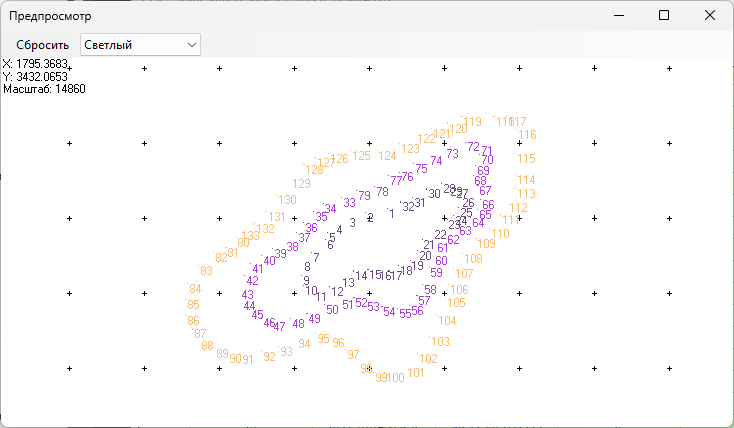Select the gray point labeled 94
This screenshot has width=734, height=428.
[304, 344]
